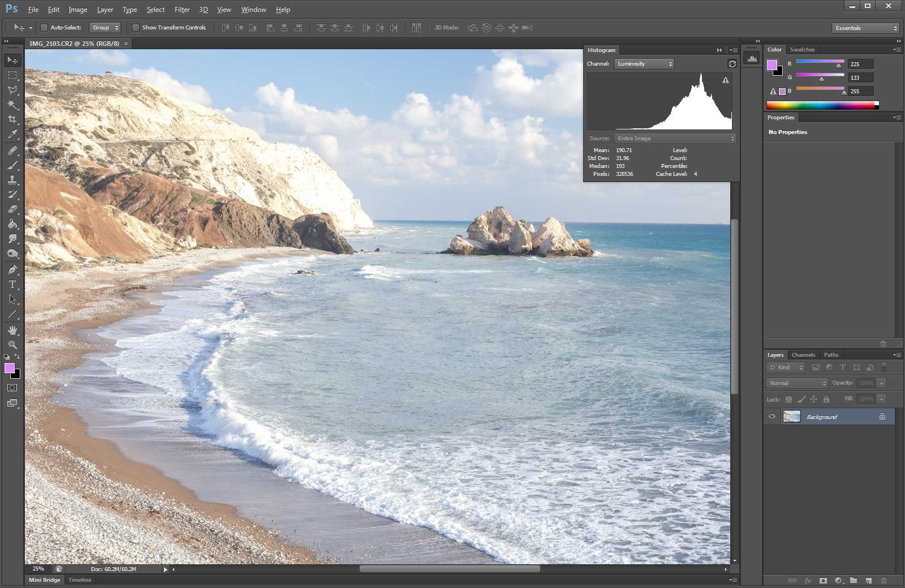Open the histogram Channel dropdown
Screen dimensions: 905x588
point(644,64)
